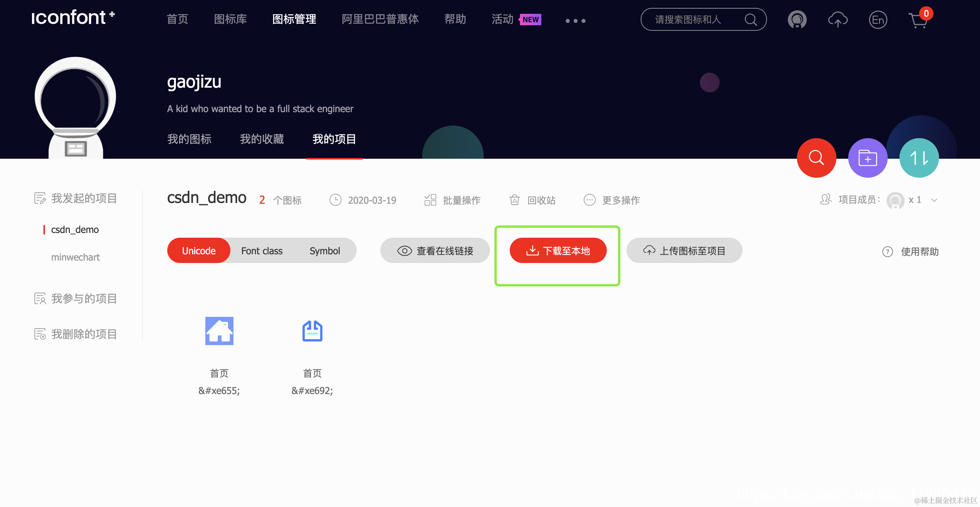980x507 pixels.
Task: Click the 下载至本地 download button
Action: point(558,250)
